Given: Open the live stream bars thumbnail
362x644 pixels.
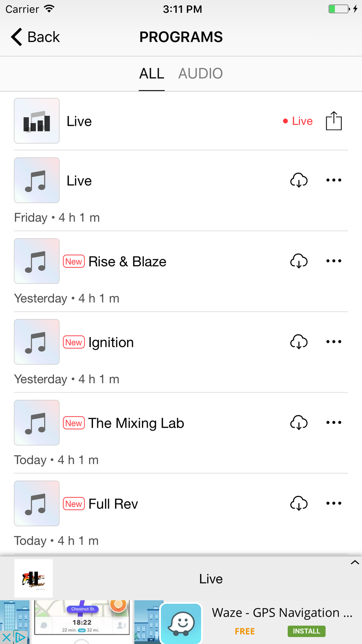Looking at the screenshot, I should tap(37, 121).
